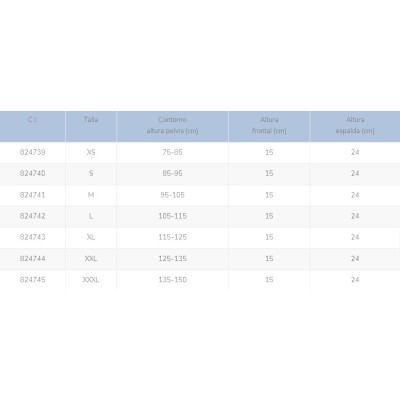Click the 105-115 contour range cell
This screenshot has height=400, width=400.
[x=172, y=216]
